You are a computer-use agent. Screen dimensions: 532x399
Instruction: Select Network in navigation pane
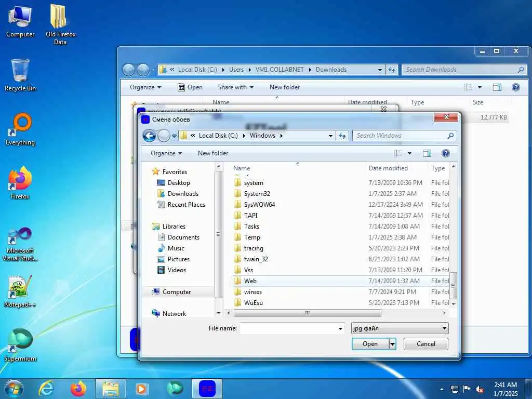[x=169, y=313]
